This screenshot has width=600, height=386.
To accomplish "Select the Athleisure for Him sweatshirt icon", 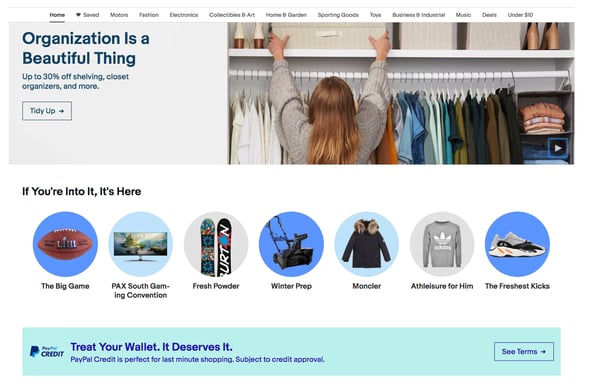I will (x=442, y=244).
